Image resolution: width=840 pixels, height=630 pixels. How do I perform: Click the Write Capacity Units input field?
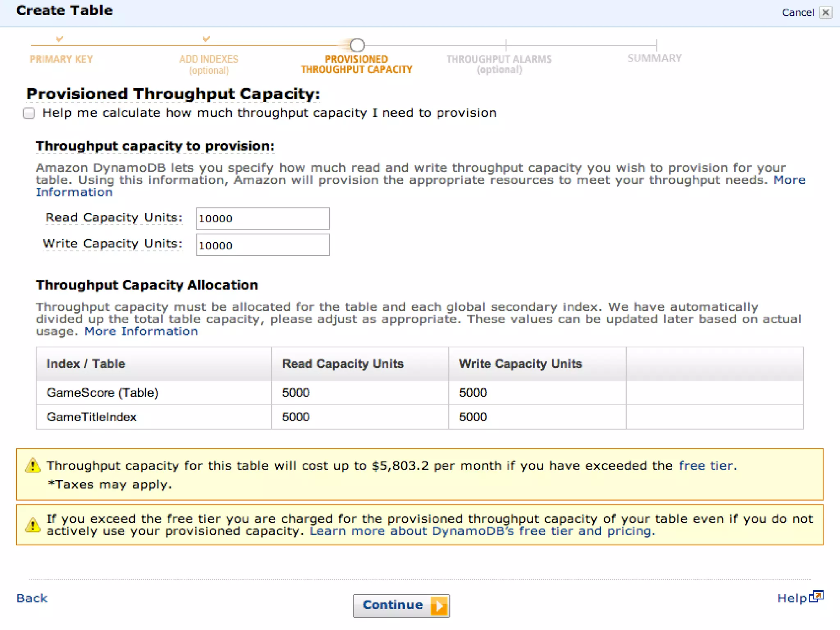pos(262,245)
